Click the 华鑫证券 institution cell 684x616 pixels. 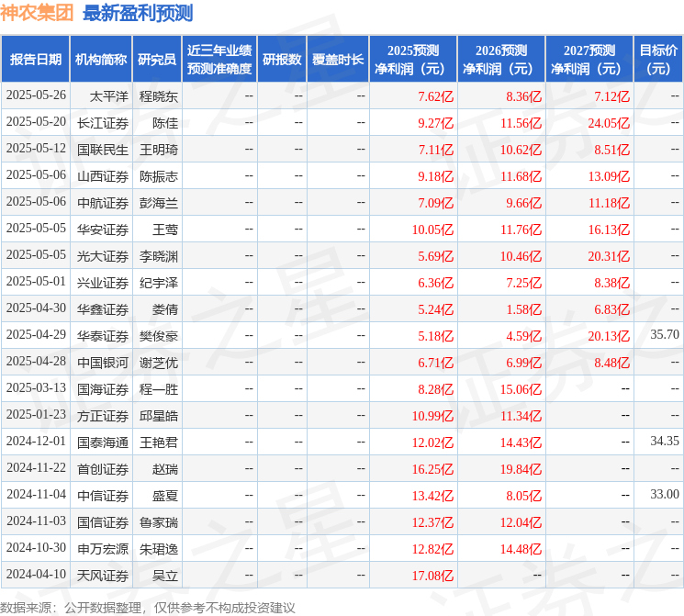click(x=103, y=309)
